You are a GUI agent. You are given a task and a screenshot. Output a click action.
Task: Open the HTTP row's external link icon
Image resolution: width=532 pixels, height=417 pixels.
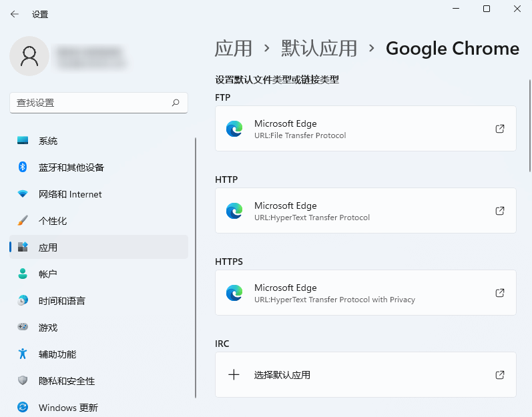click(500, 211)
